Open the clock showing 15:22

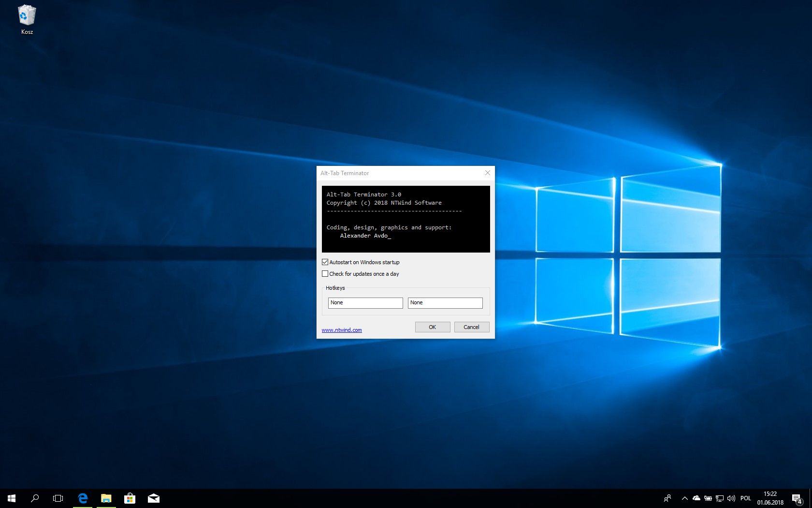(770, 498)
